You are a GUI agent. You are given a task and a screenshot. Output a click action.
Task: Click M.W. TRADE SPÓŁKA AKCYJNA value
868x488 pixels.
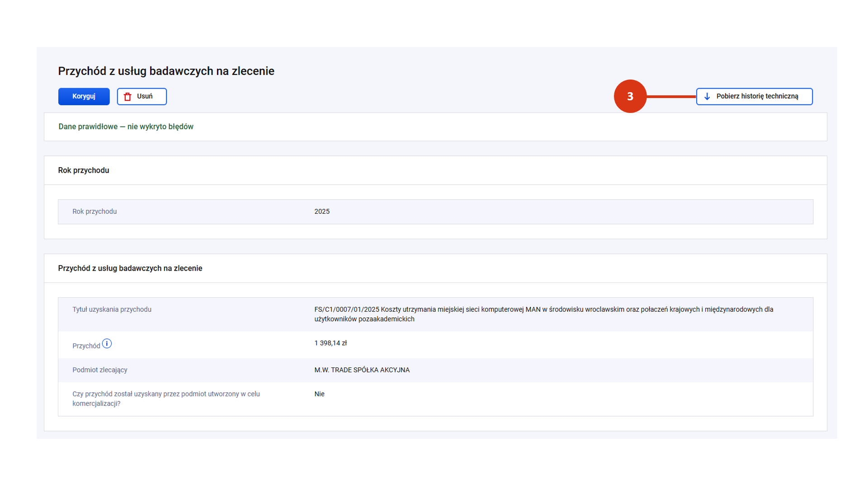pos(362,370)
